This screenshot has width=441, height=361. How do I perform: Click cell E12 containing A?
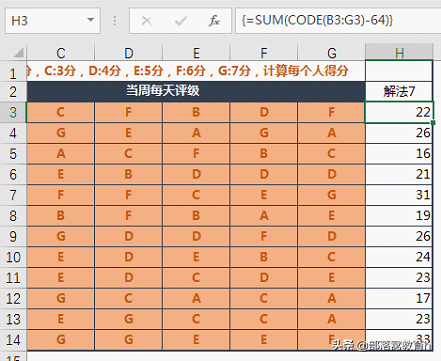(x=196, y=299)
